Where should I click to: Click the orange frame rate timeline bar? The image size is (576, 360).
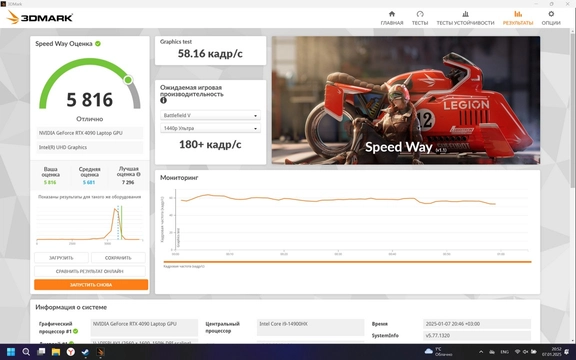347,262
